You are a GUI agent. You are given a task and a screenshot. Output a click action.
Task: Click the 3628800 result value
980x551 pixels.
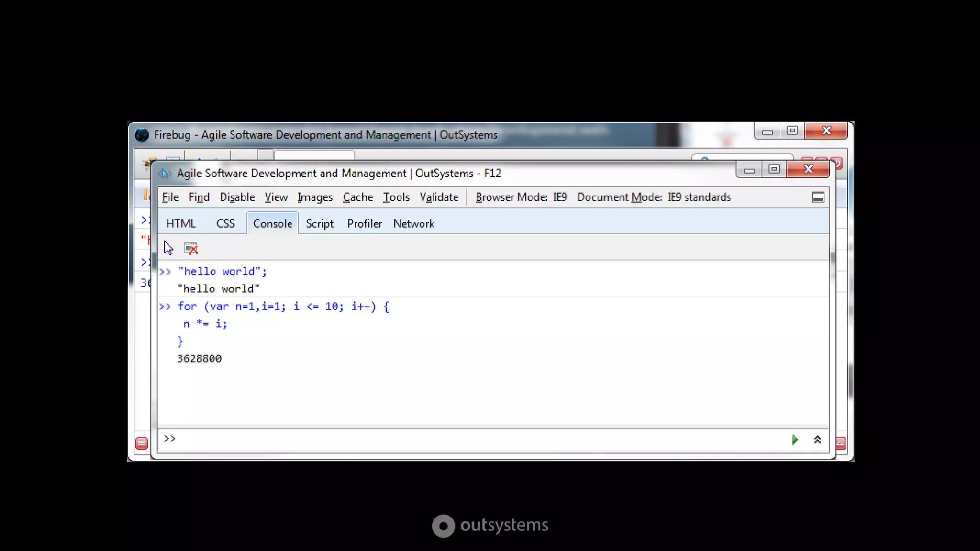tap(199, 359)
